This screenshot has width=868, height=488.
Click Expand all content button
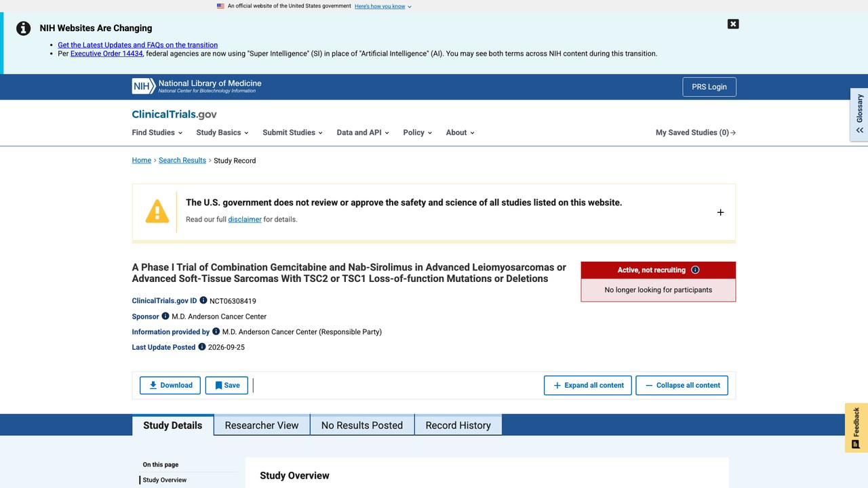click(x=588, y=386)
